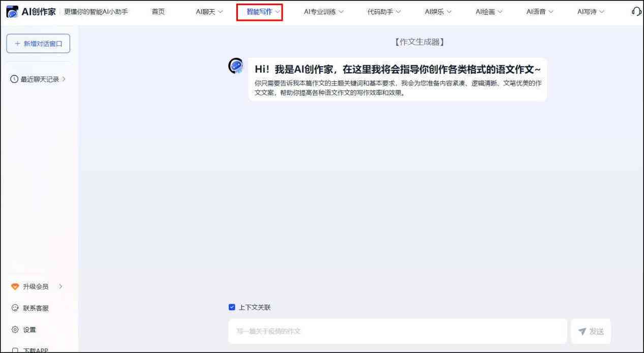Screen dimensions: 644x353
Task: Open the AI写诗 menu label
Action: (x=587, y=12)
